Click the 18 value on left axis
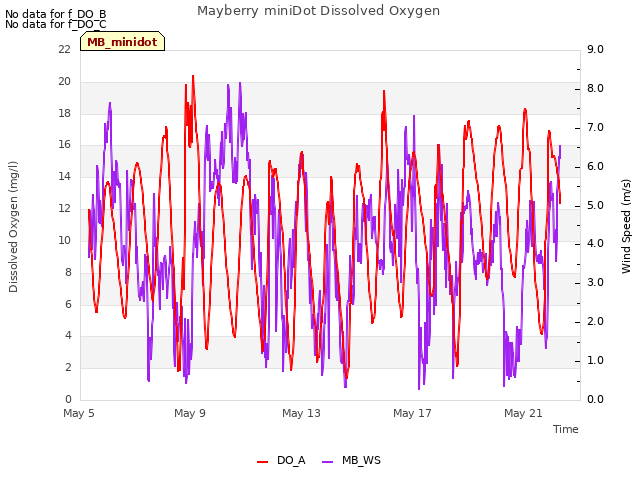The height and width of the screenshot is (480, 640). 64,113
